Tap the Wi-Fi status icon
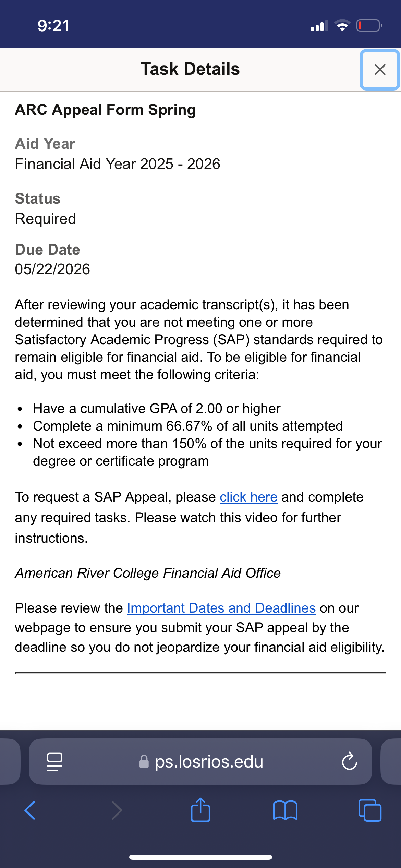This screenshot has height=868, width=401. click(342, 26)
